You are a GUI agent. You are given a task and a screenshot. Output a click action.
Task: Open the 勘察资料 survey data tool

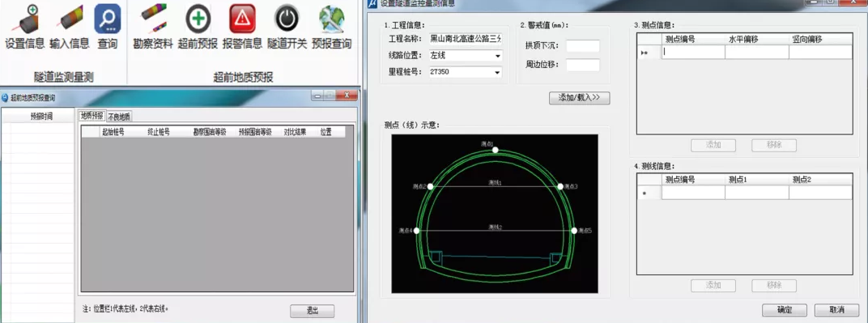click(153, 27)
